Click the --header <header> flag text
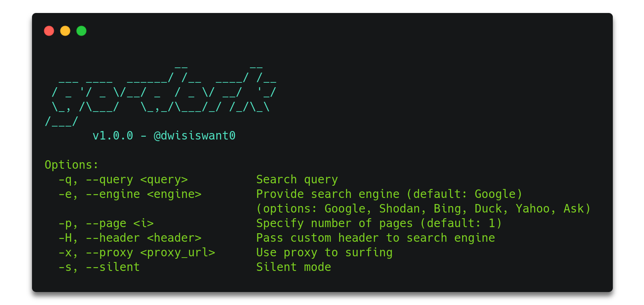The image size is (644, 305). click(x=143, y=238)
